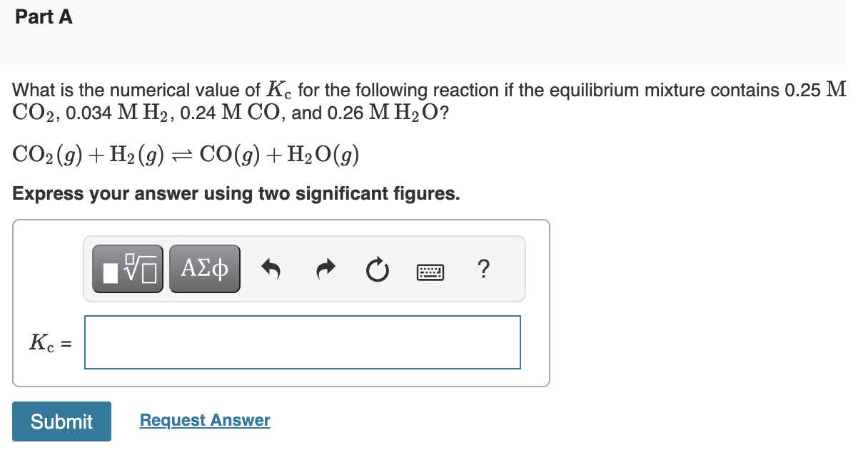The height and width of the screenshot is (465, 868).
Task: Click the circular refresh arrow on toolbar
Action: [x=378, y=270]
